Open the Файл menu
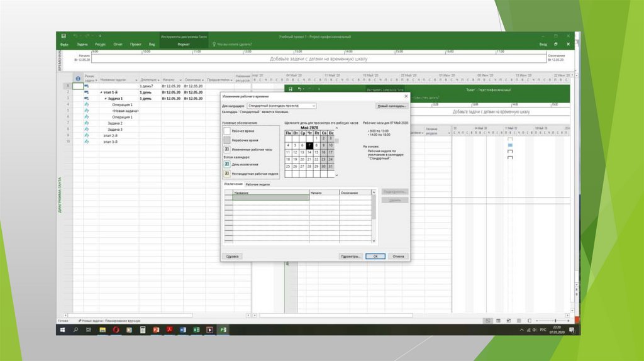 [x=64, y=45]
